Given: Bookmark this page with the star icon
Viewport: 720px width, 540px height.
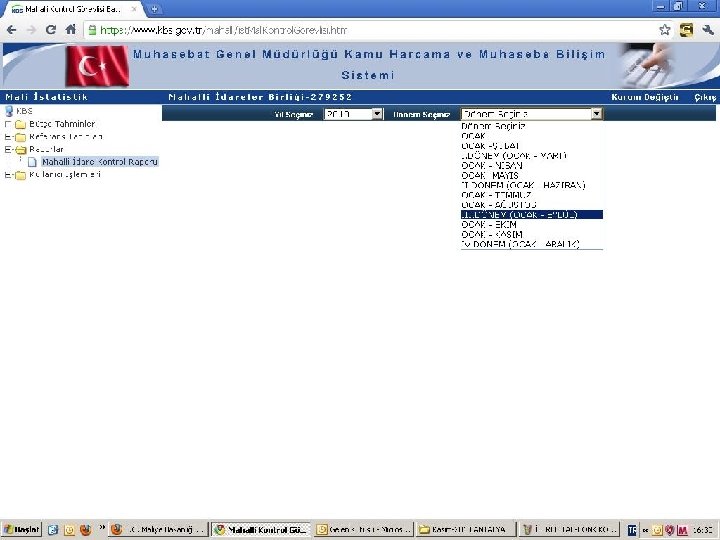Looking at the screenshot, I should (x=664, y=30).
